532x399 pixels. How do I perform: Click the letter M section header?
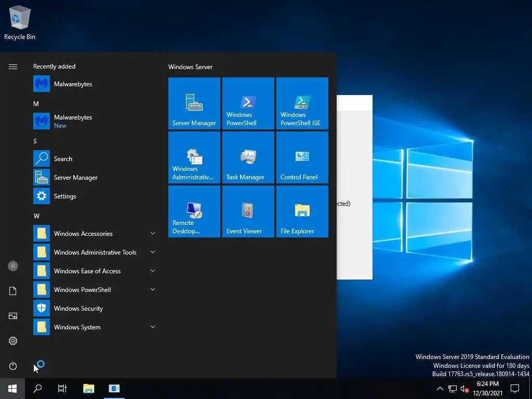coord(36,104)
